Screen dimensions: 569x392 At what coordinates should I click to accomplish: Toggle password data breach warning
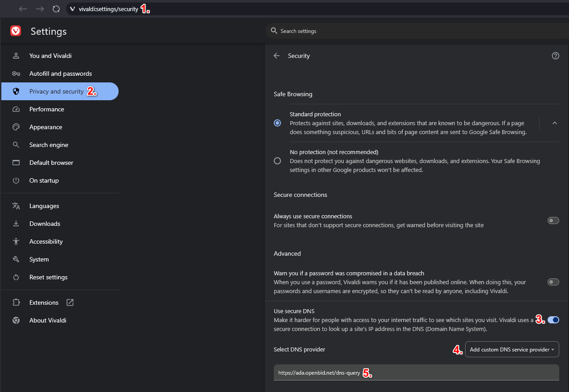(x=553, y=282)
